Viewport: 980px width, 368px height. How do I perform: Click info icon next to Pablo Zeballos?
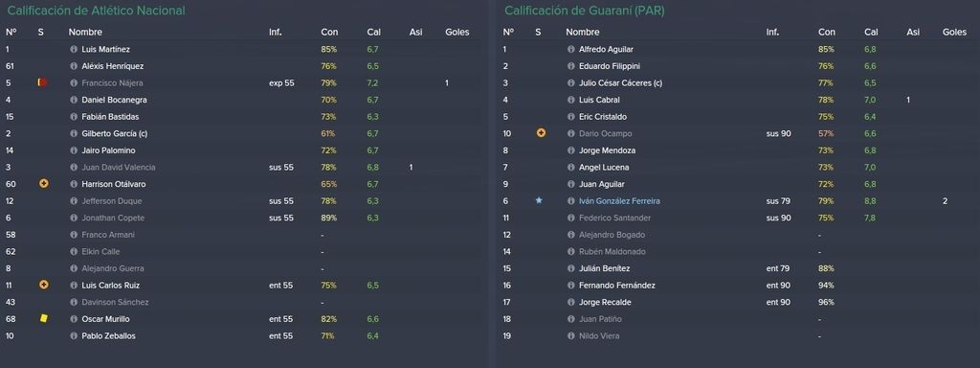[x=73, y=336]
